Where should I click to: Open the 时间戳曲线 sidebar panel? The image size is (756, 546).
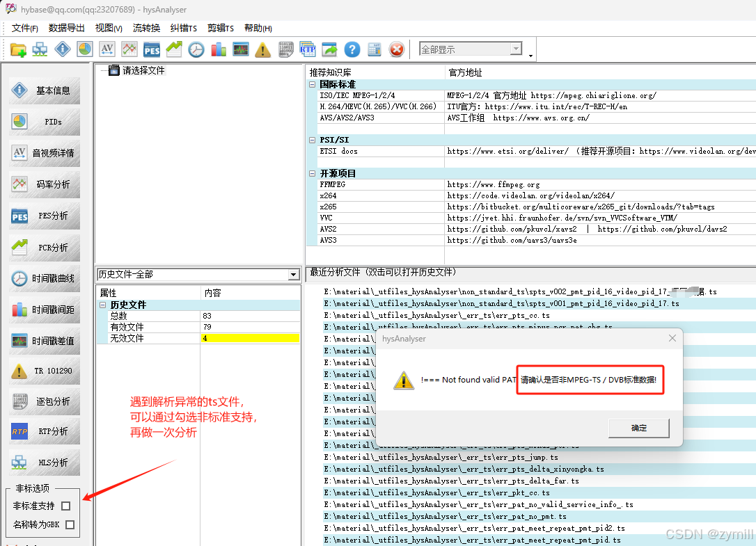pos(45,278)
